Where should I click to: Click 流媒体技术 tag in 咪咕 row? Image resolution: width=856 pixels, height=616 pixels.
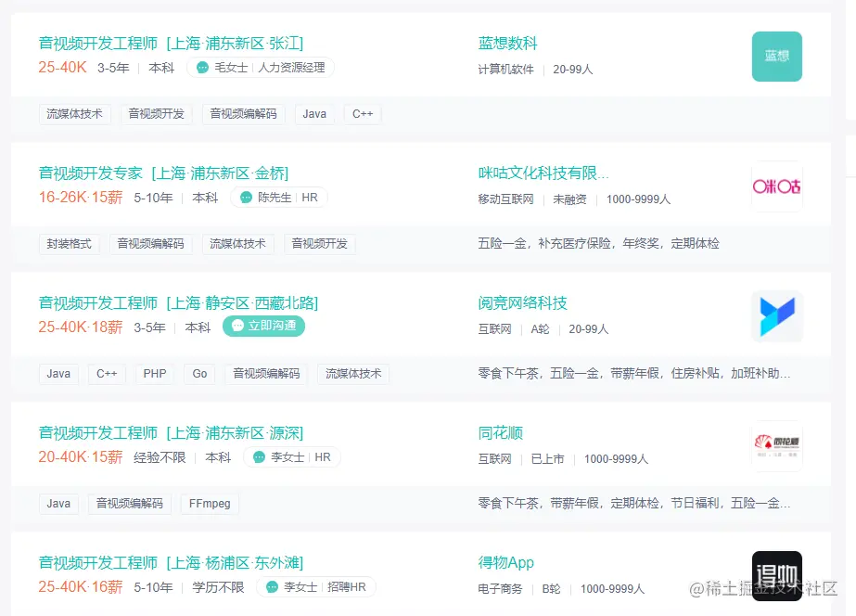238,244
